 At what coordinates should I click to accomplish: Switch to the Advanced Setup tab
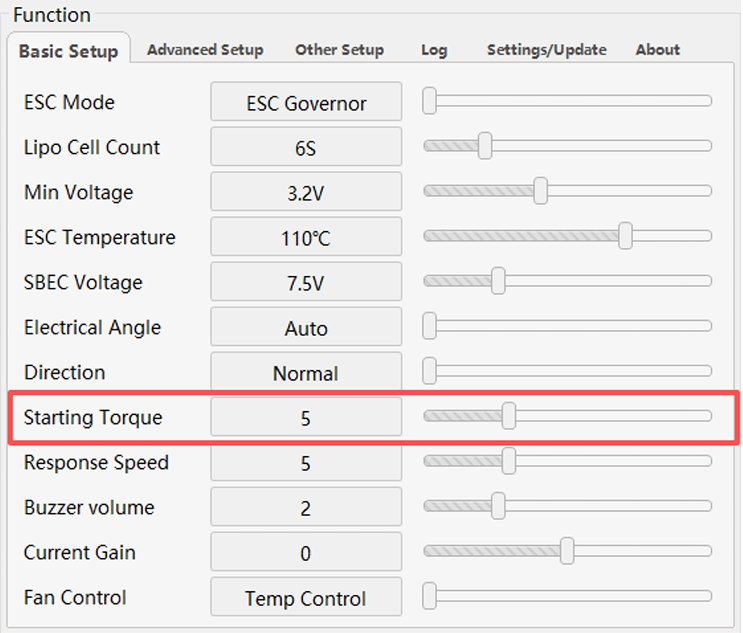coord(205,50)
